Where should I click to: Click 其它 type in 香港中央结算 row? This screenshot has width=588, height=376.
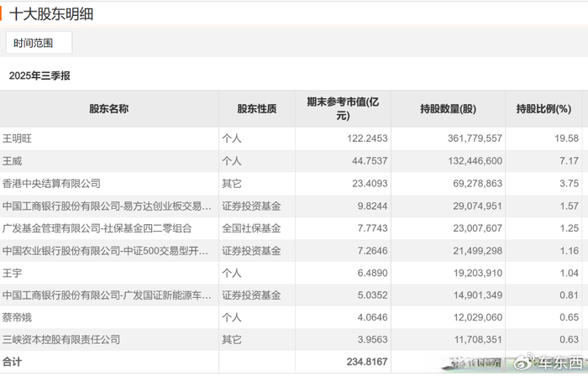point(232,184)
